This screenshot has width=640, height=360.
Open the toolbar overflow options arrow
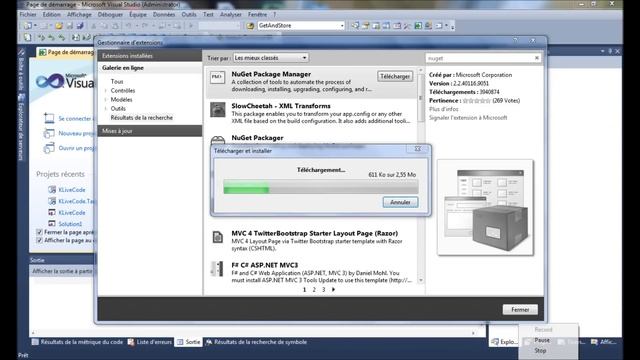tap(452, 27)
